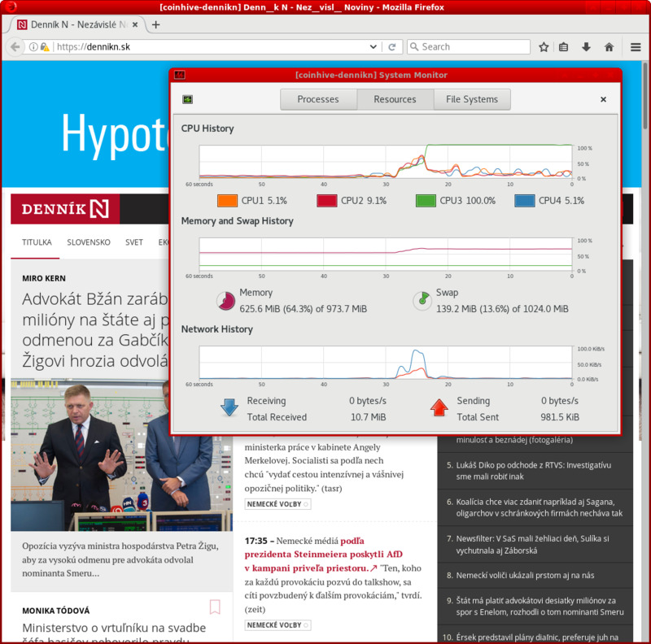Open the address bar history dropdown arrow
The width and height of the screenshot is (651, 644).
pos(374,47)
